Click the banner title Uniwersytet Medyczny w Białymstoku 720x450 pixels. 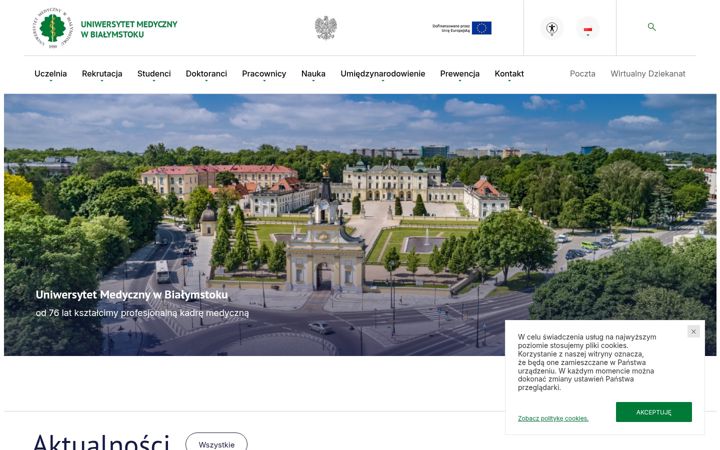(131, 295)
